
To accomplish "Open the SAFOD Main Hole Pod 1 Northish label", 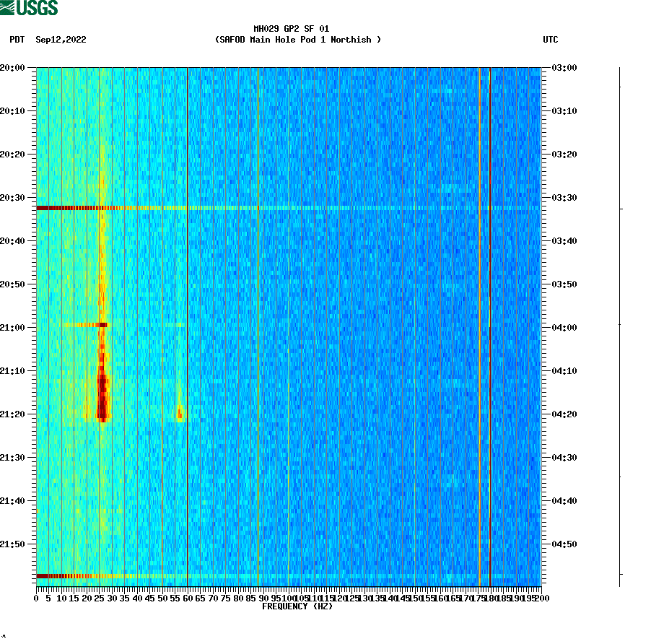I will tap(296, 40).
